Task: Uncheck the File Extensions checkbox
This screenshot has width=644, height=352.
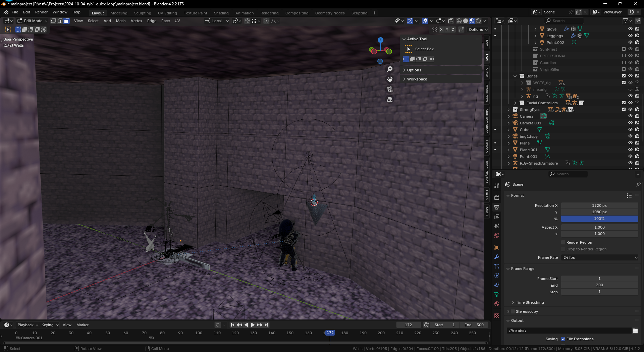Action: [563, 339]
